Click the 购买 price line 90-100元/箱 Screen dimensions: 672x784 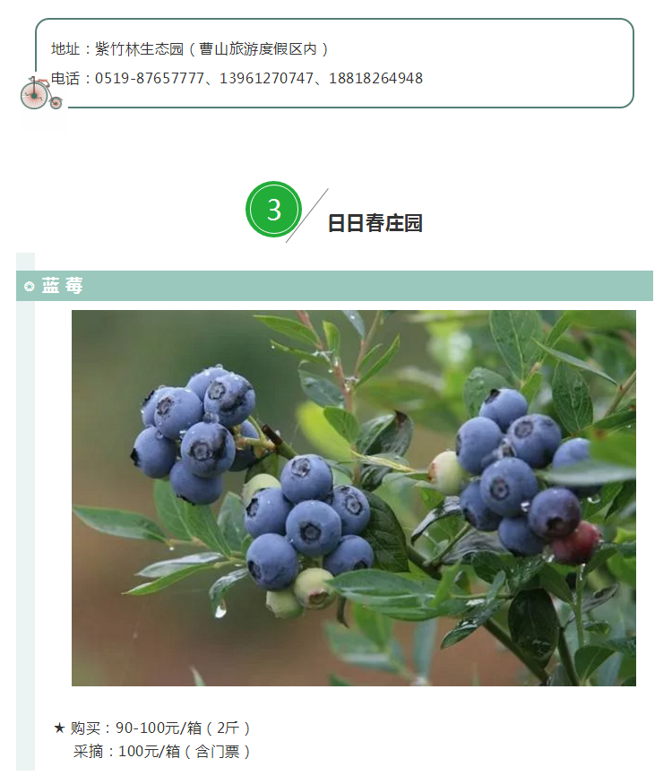pyautogui.click(x=159, y=728)
